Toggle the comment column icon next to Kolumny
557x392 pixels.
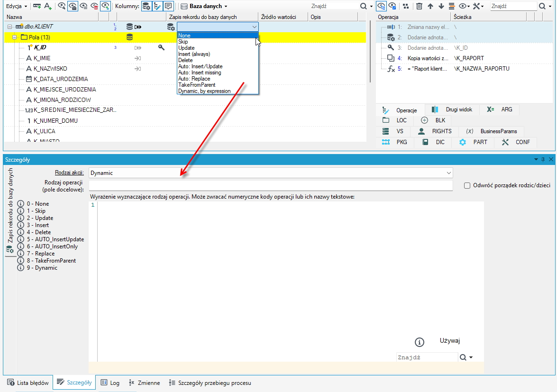coord(168,6)
